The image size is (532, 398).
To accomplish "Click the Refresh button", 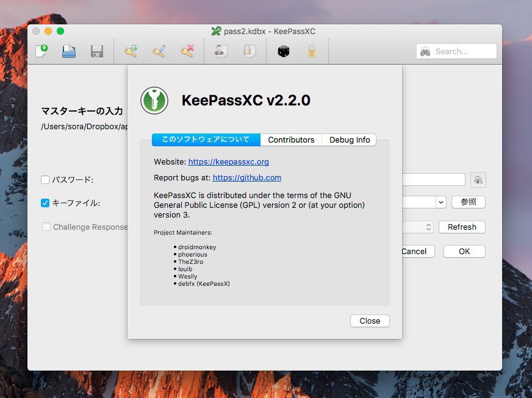I will click(x=462, y=227).
